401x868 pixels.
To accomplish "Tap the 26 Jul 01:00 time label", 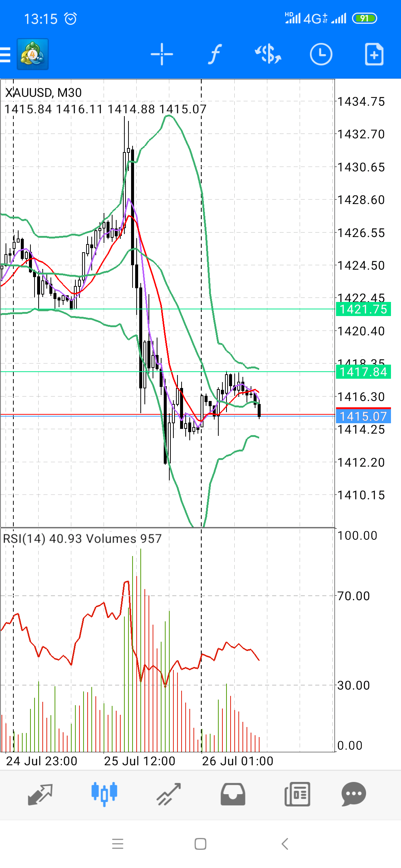I will pos(238,761).
